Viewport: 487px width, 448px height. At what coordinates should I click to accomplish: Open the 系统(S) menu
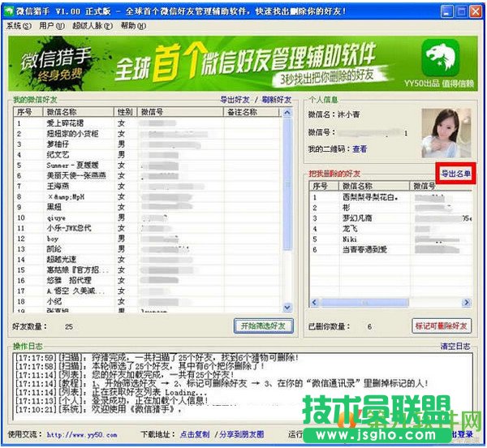(x=19, y=26)
